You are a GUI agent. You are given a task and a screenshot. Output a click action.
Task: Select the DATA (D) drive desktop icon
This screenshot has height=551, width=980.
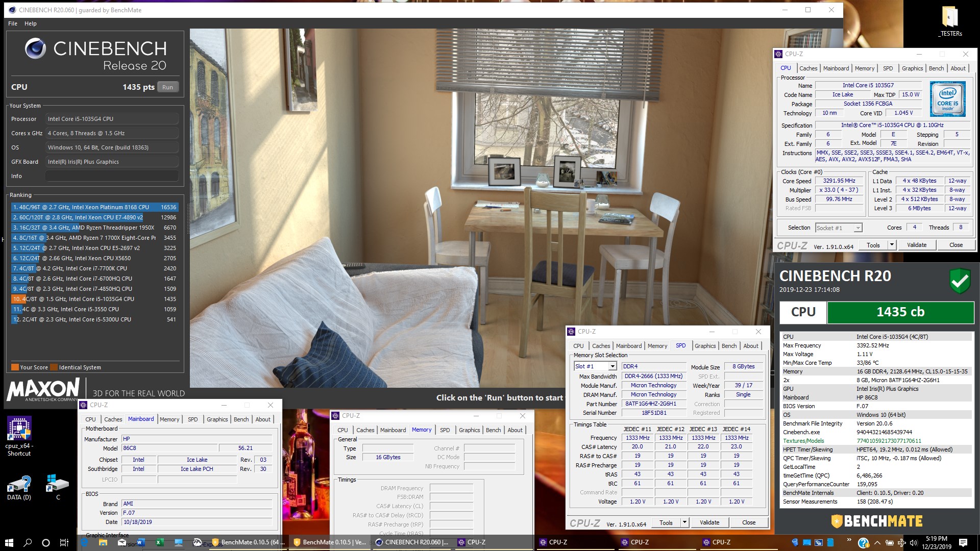[19, 488]
